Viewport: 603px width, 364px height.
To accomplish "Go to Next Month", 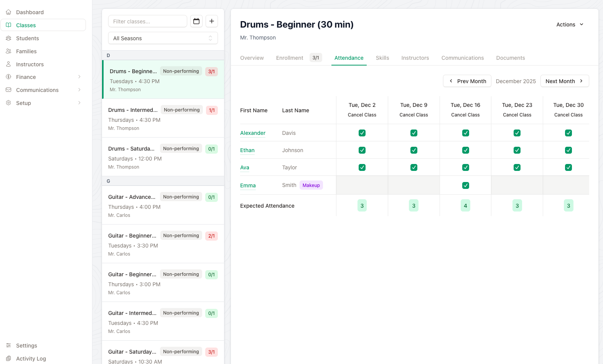I will tap(565, 81).
